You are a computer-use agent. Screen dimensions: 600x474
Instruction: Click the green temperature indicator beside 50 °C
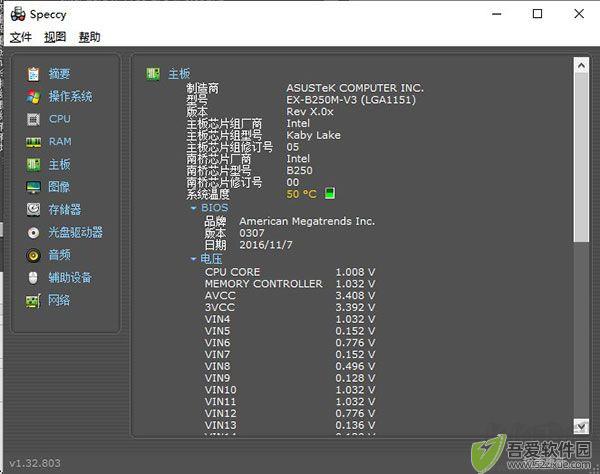click(329, 193)
